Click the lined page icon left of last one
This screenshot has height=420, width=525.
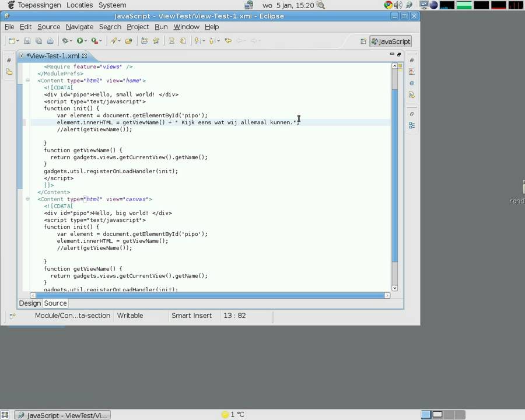tap(171, 41)
